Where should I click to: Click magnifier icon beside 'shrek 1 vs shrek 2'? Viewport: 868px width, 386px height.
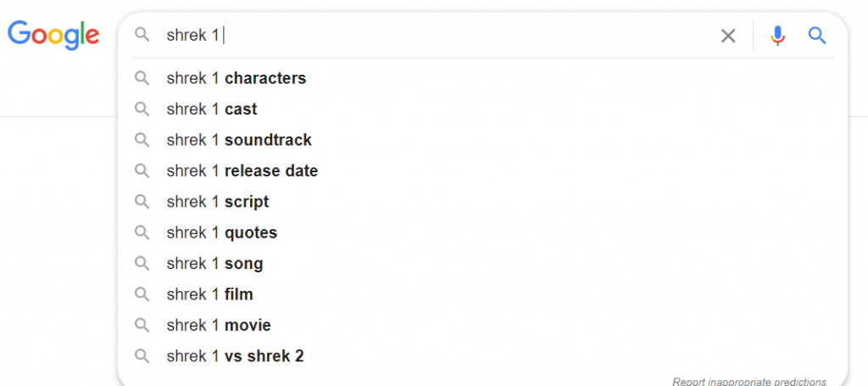click(142, 355)
